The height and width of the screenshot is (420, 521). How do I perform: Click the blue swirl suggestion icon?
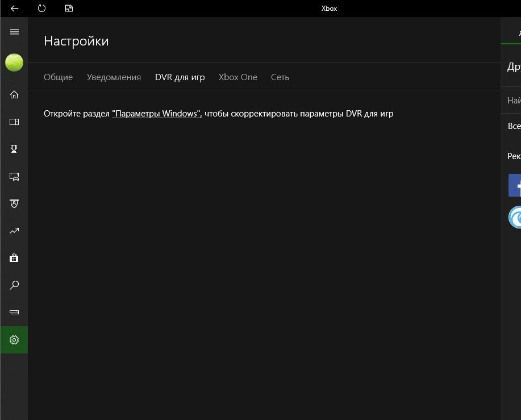(x=515, y=217)
